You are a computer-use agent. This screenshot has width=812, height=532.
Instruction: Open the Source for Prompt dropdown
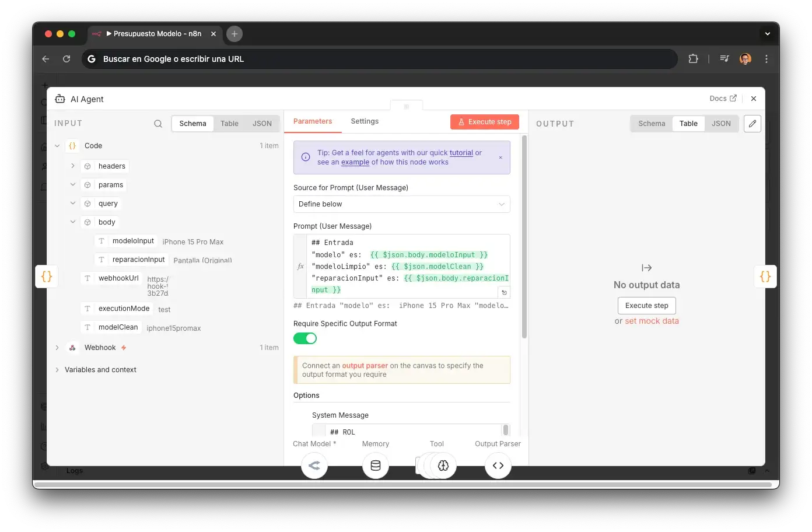[x=401, y=204]
